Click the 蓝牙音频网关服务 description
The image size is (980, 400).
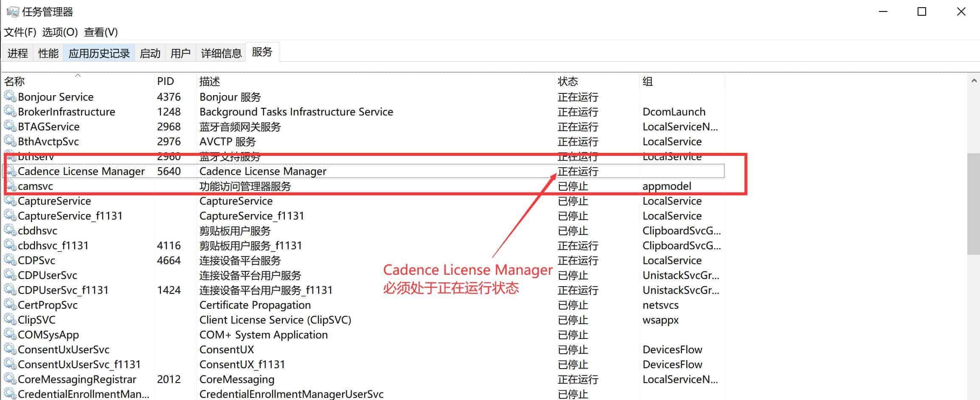pyautogui.click(x=240, y=127)
